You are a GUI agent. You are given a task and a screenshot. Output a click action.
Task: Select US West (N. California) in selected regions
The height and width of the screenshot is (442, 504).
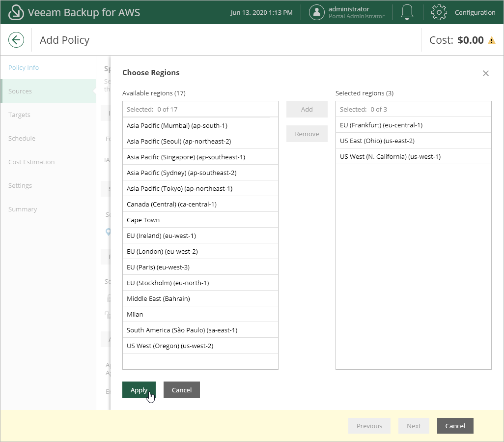(413, 157)
